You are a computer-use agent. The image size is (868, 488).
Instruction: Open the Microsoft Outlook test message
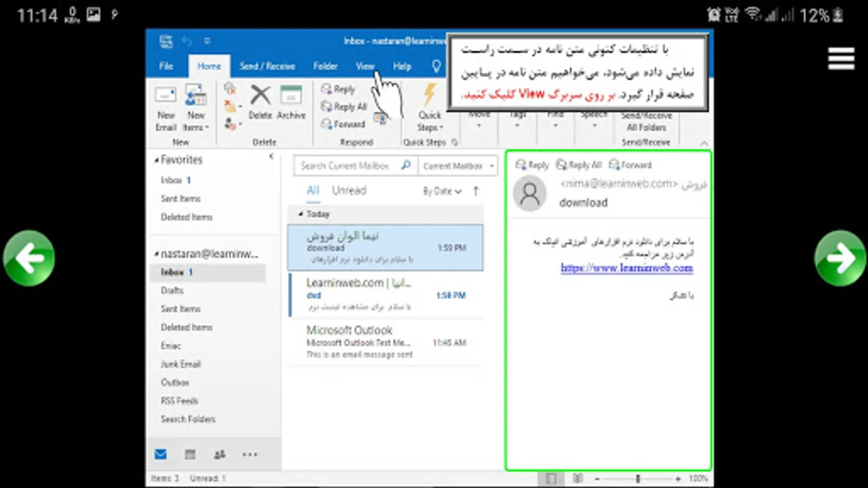pyautogui.click(x=386, y=342)
